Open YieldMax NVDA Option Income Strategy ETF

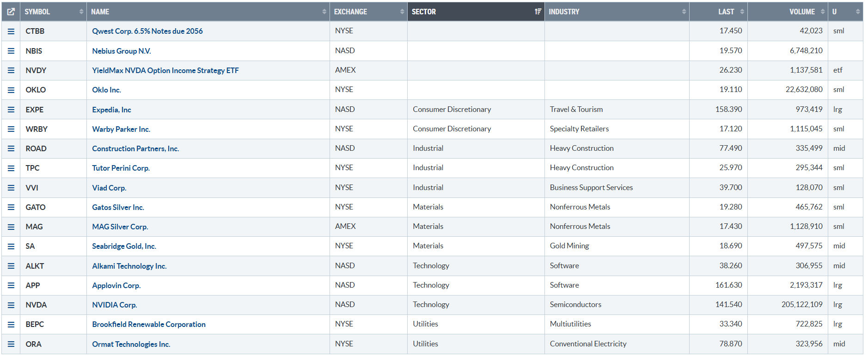165,71
